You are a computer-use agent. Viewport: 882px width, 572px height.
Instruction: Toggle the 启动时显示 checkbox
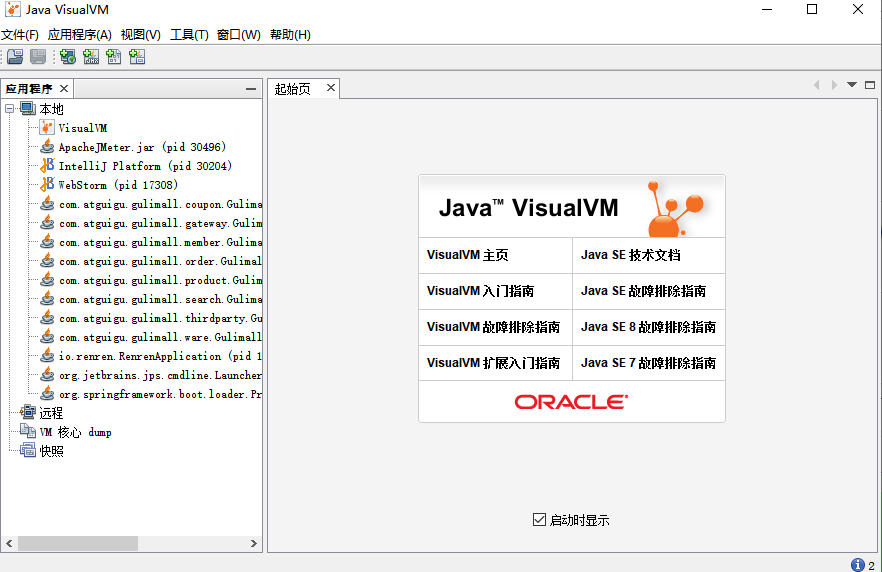coord(539,520)
